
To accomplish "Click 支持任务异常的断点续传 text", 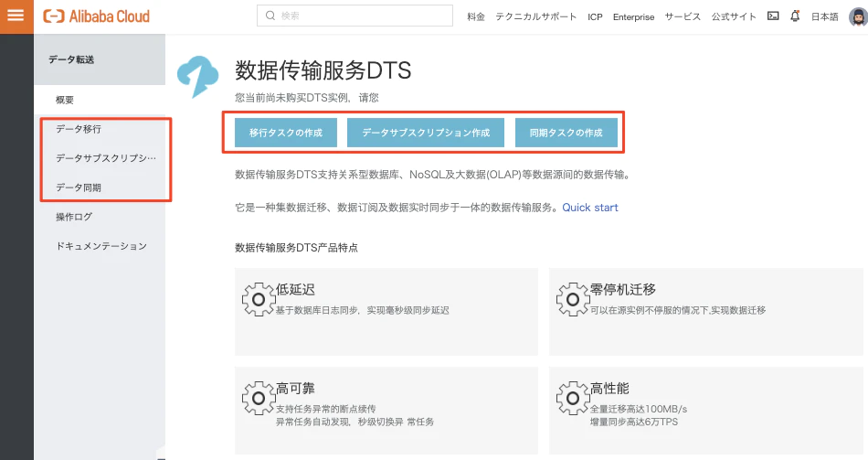I will pos(325,409).
